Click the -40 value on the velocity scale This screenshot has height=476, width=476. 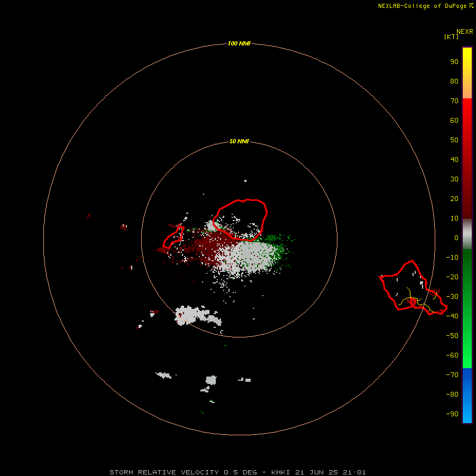click(x=452, y=316)
